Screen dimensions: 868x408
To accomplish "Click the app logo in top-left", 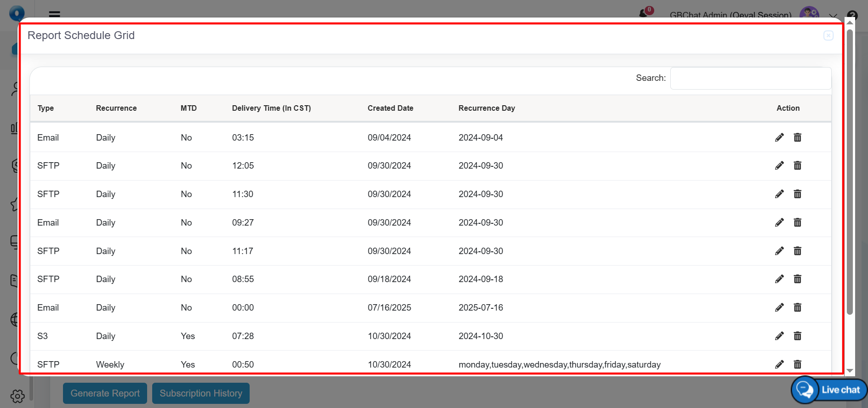I will 17,13.
